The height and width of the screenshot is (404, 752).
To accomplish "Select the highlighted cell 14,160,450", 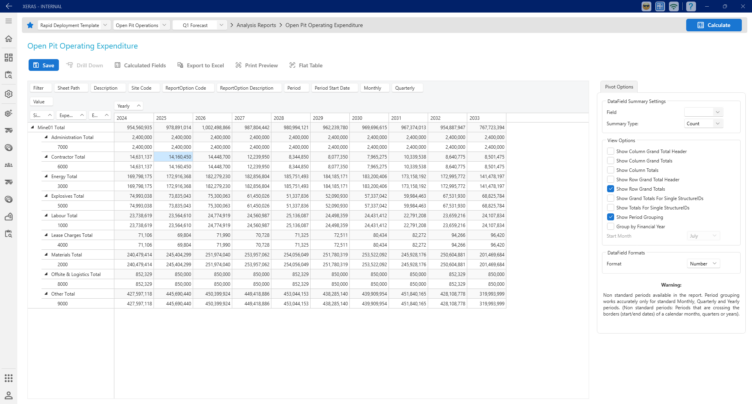I will [173, 157].
